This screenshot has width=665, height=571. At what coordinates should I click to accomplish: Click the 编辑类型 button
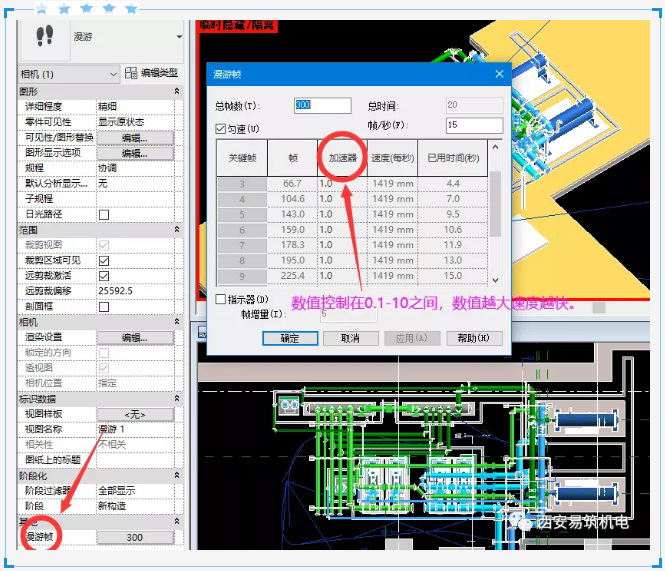click(x=151, y=73)
